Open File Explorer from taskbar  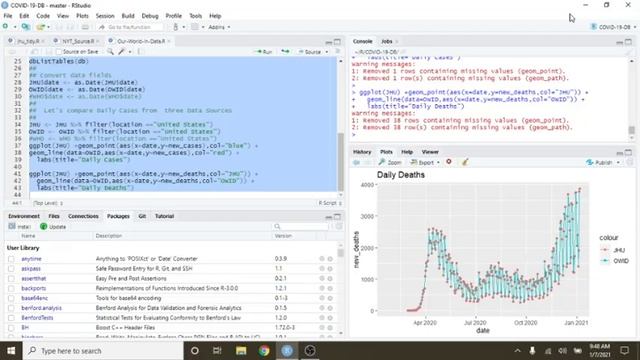tap(241, 351)
